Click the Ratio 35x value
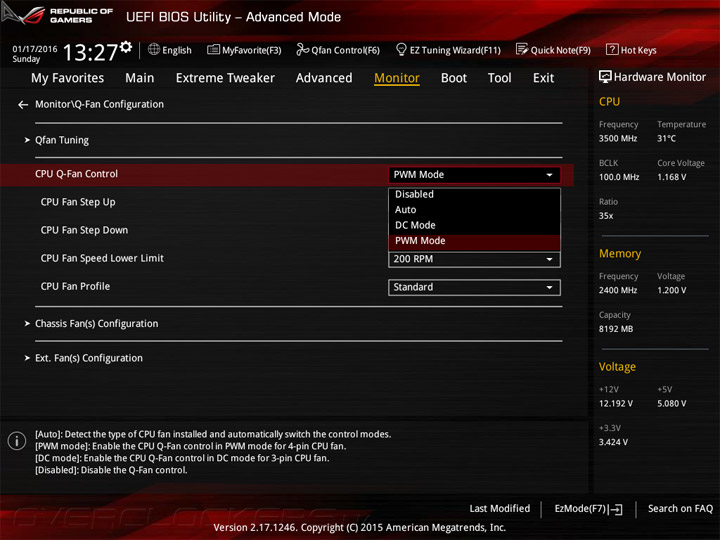720x540 pixels. (606, 216)
